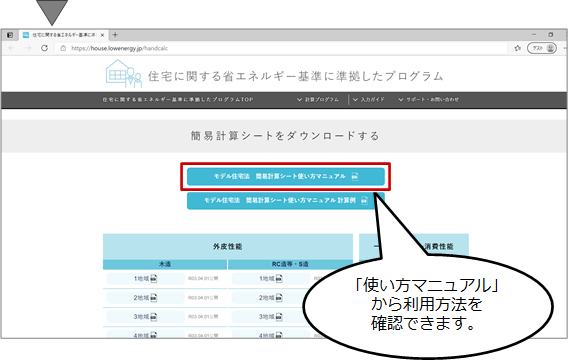Click the house logo of the site

(x=124, y=74)
